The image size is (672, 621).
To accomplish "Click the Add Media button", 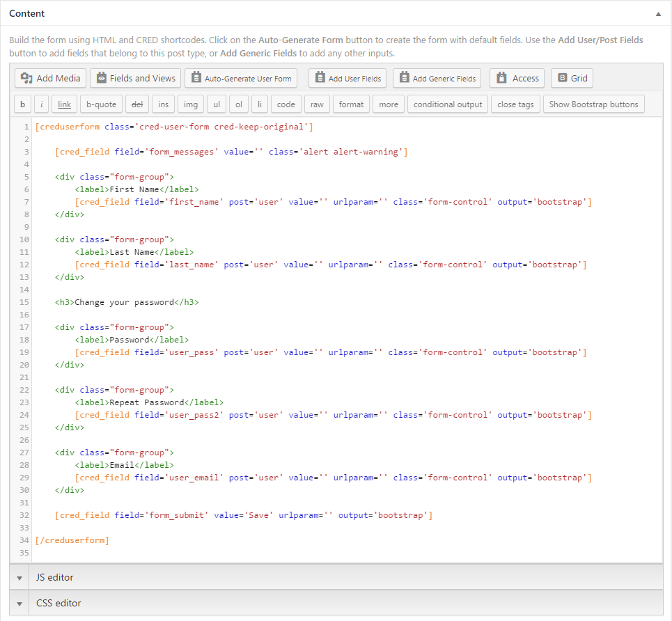I will [x=51, y=79].
